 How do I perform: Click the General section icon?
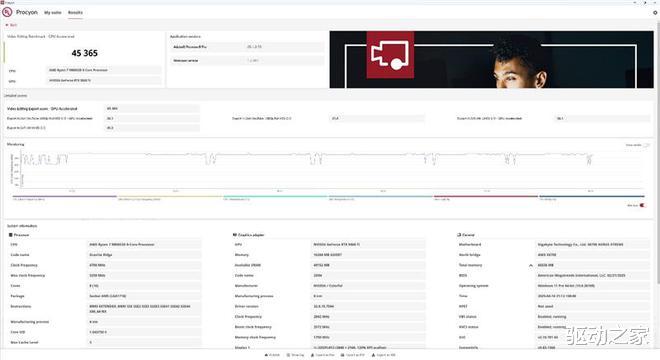(x=459, y=235)
